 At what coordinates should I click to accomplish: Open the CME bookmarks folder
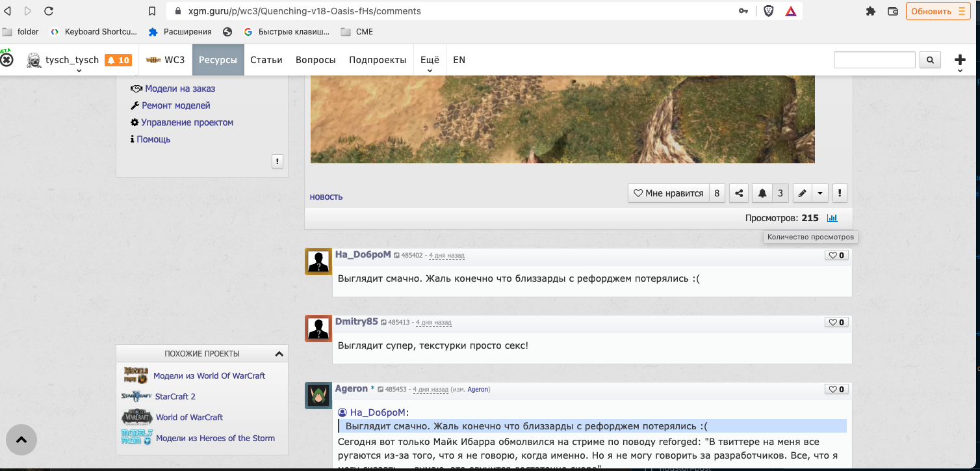click(357, 31)
